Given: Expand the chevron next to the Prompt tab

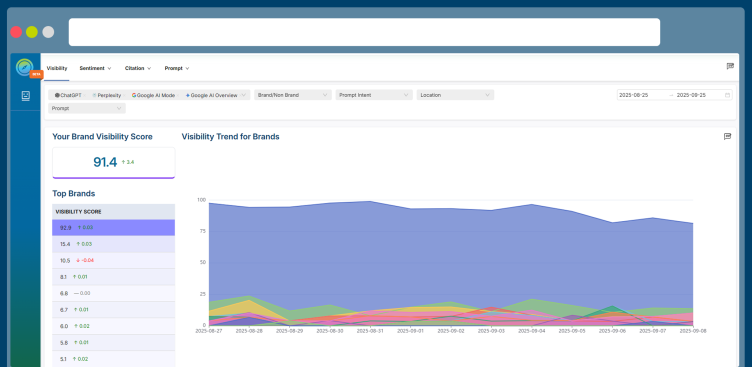Looking at the screenshot, I should tap(187, 68).
